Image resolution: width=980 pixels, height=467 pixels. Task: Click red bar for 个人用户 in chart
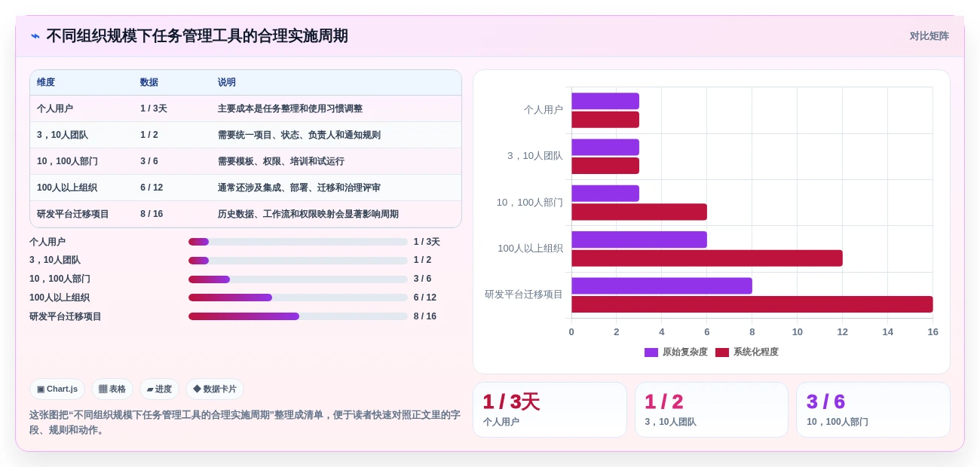coord(605,120)
